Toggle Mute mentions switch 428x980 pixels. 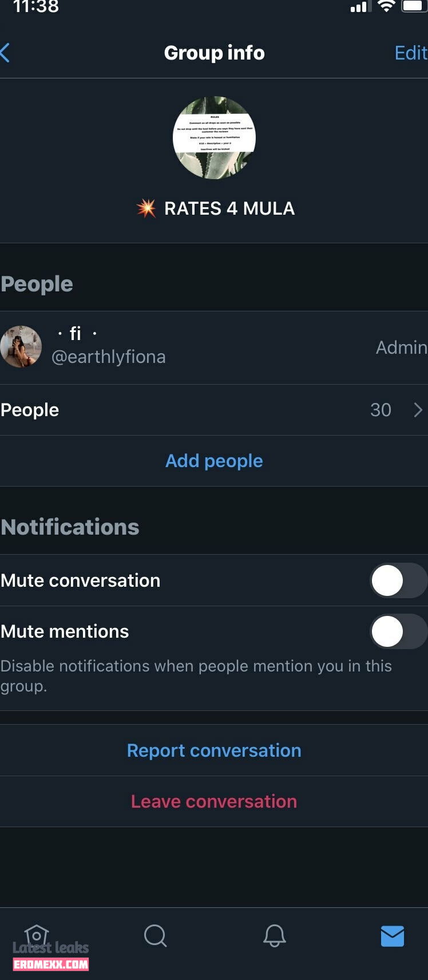click(399, 631)
